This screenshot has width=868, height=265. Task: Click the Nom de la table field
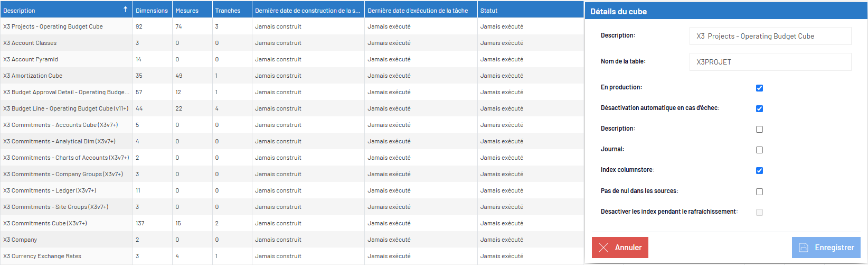click(770, 62)
